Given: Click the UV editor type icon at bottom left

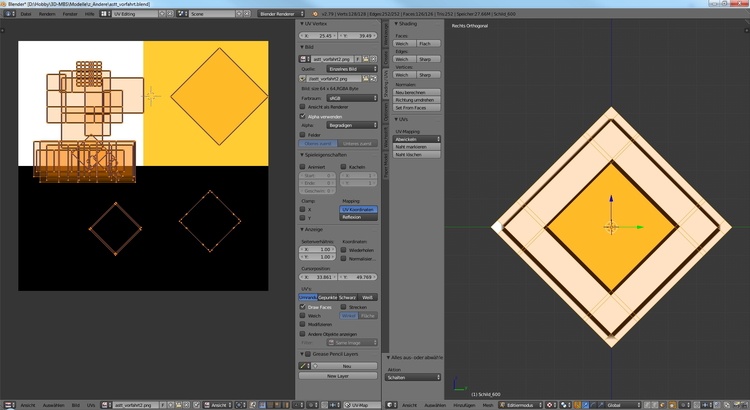Looking at the screenshot, I should click(8, 406).
